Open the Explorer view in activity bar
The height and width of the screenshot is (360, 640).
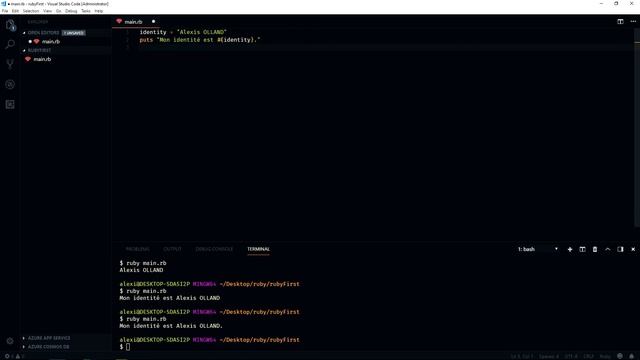coord(10,25)
